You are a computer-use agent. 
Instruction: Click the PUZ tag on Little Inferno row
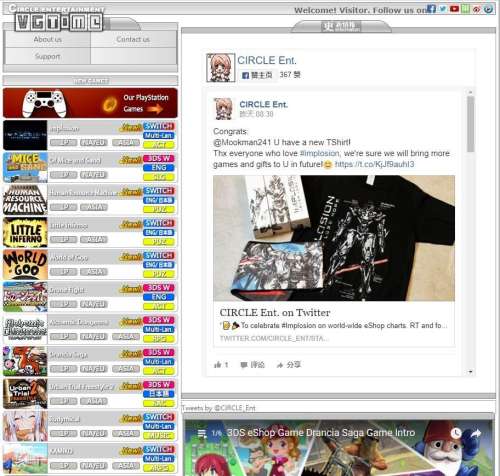tap(159, 242)
